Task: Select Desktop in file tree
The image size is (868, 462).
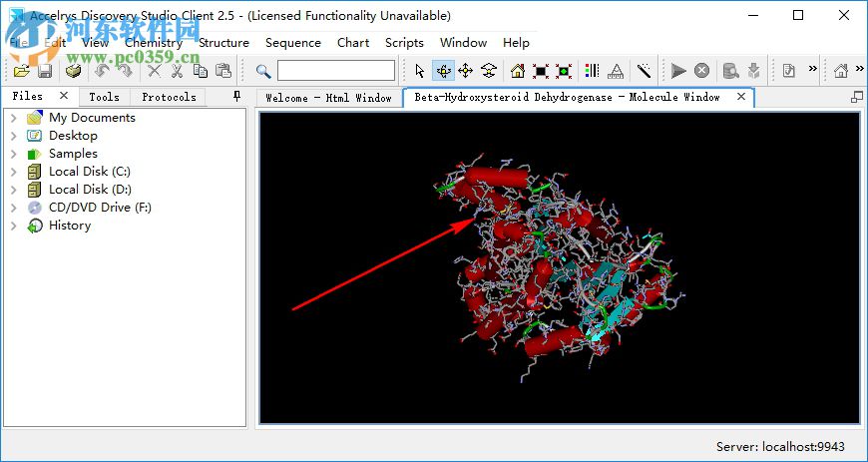Action: [73, 135]
